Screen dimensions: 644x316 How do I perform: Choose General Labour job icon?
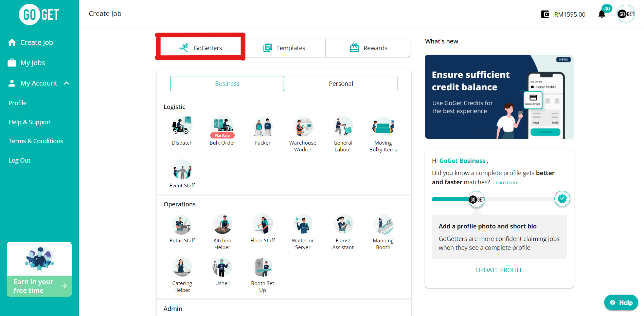(x=343, y=126)
